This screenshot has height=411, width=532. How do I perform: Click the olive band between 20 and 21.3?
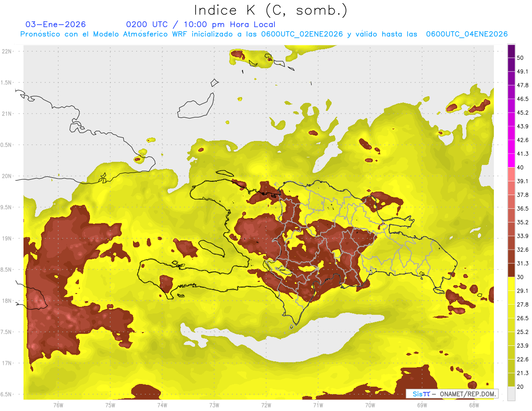click(511, 380)
